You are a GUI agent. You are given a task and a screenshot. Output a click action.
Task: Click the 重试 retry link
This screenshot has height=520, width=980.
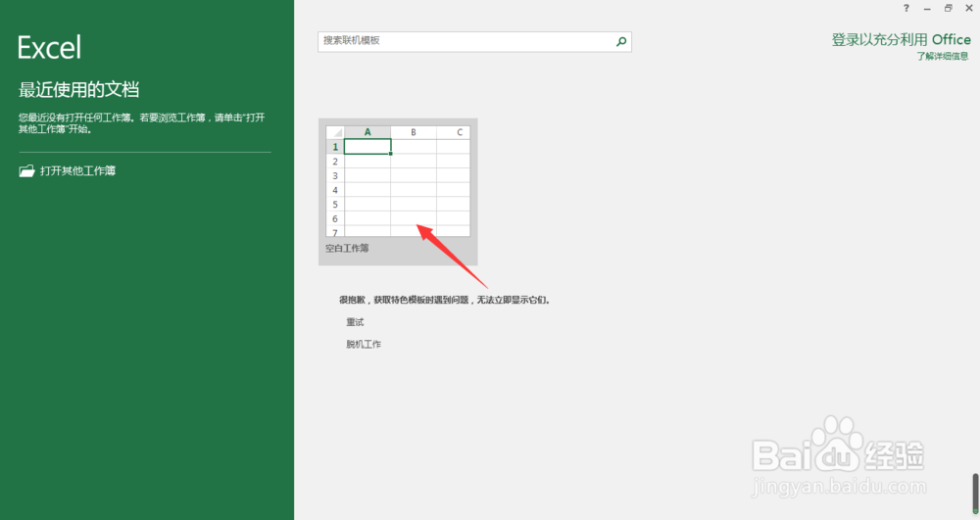[355, 322]
